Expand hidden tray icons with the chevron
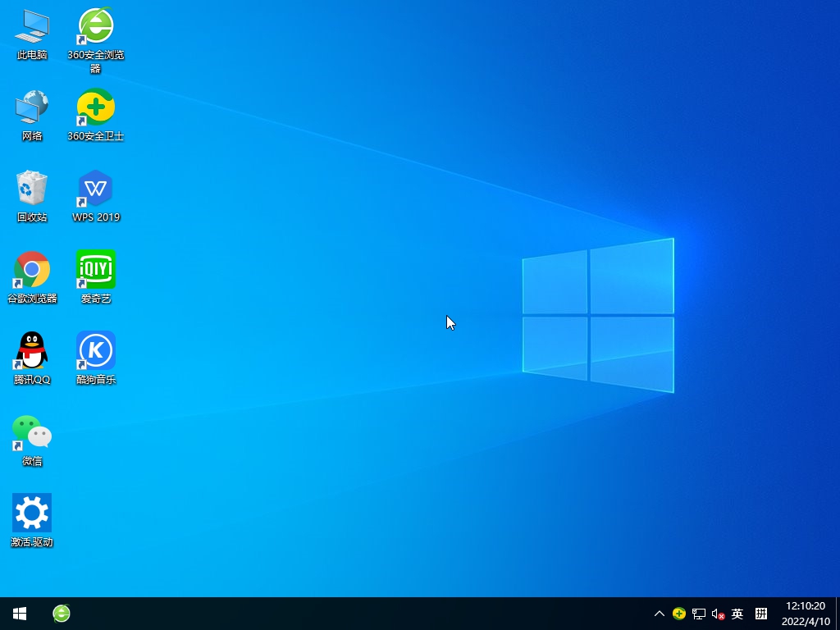Screen dimensions: 840x630 tap(660, 614)
